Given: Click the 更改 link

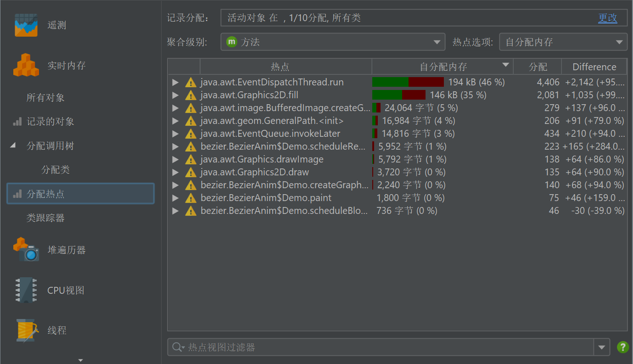Looking at the screenshot, I should point(608,18).
